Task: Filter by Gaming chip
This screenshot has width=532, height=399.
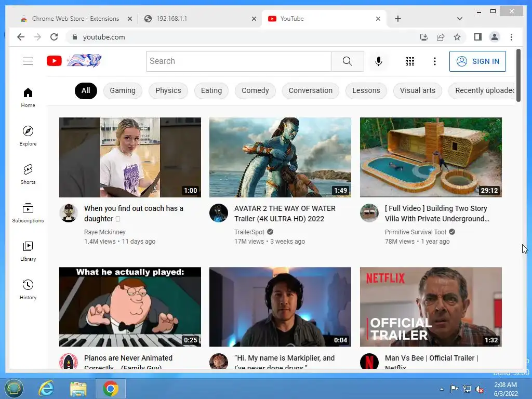Action: [x=123, y=90]
